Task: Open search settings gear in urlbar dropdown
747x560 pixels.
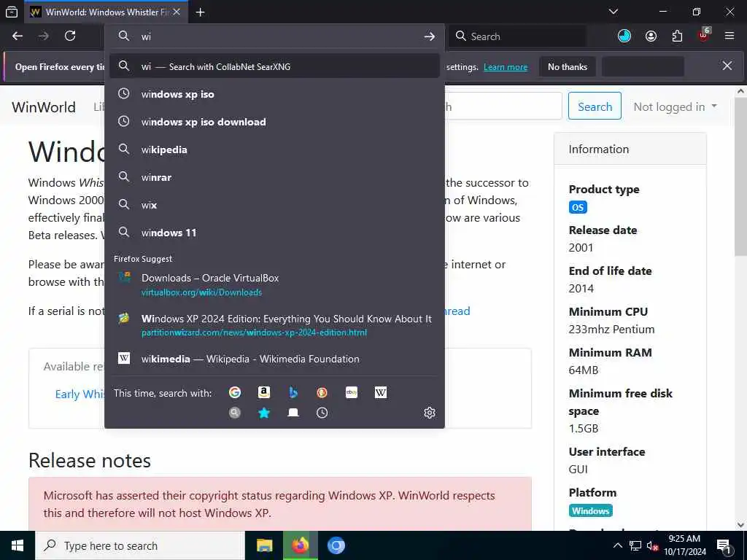Action: click(429, 413)
